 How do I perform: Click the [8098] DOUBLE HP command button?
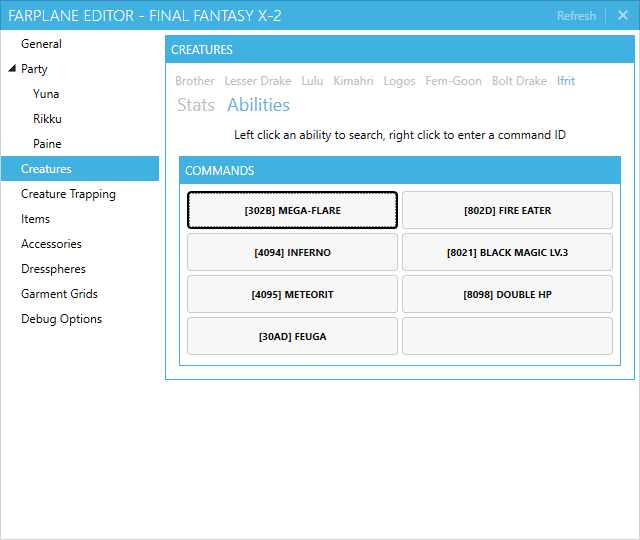click(507, 294)
